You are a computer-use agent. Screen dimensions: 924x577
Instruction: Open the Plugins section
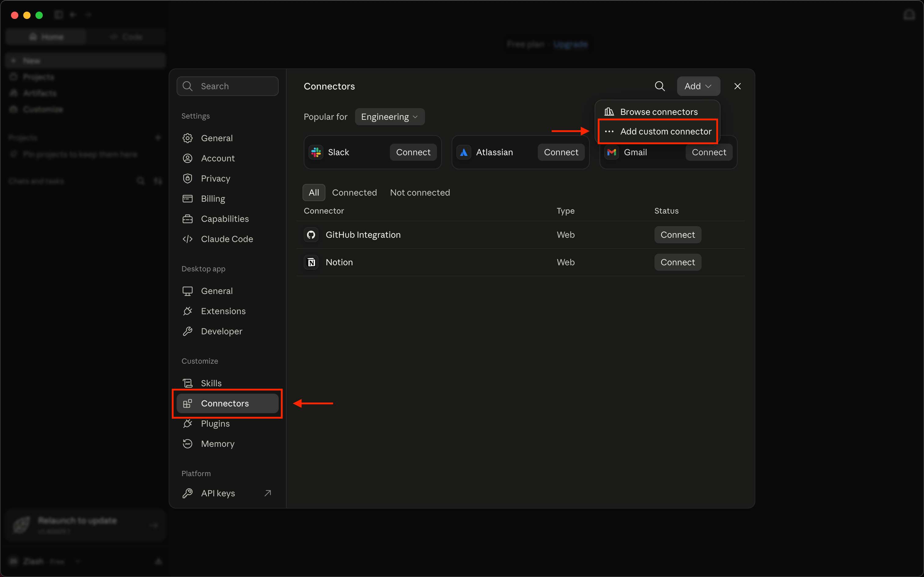[227, 424]
